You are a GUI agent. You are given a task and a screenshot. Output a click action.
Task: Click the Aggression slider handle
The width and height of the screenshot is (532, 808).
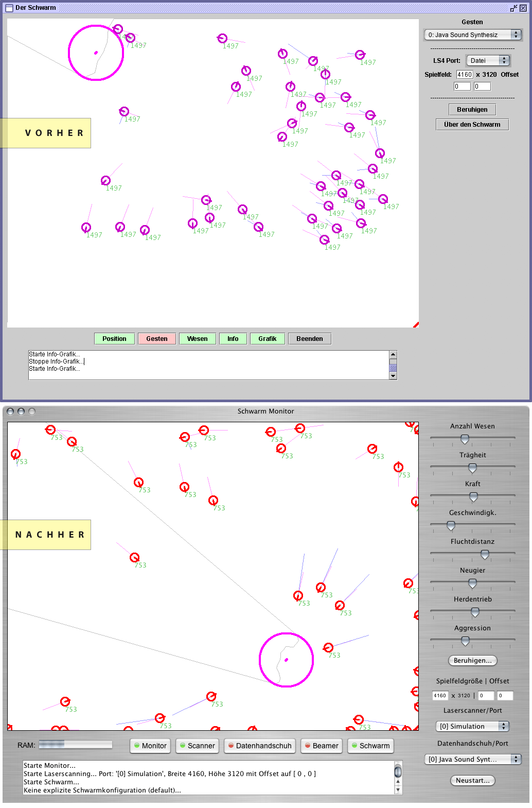point(465,641)
